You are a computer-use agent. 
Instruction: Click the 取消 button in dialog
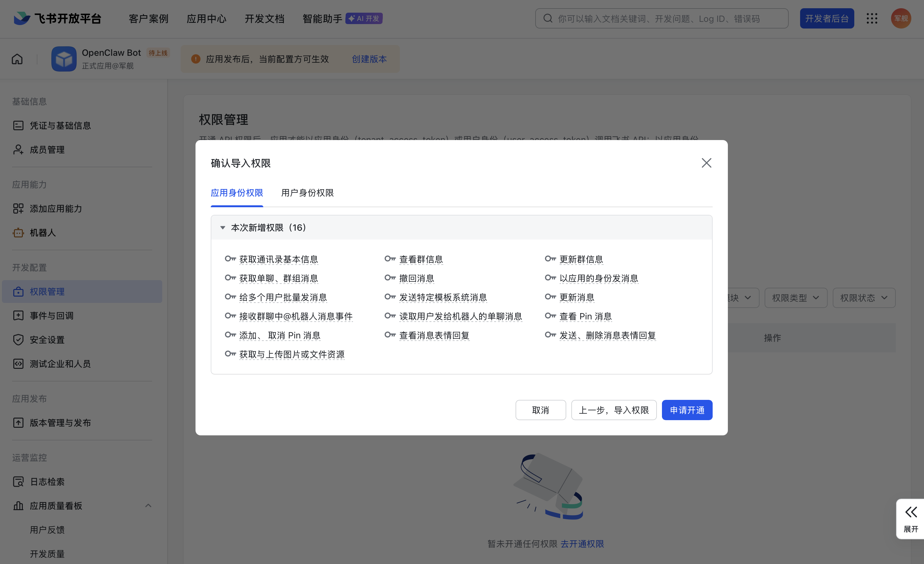tap(540, 410)
